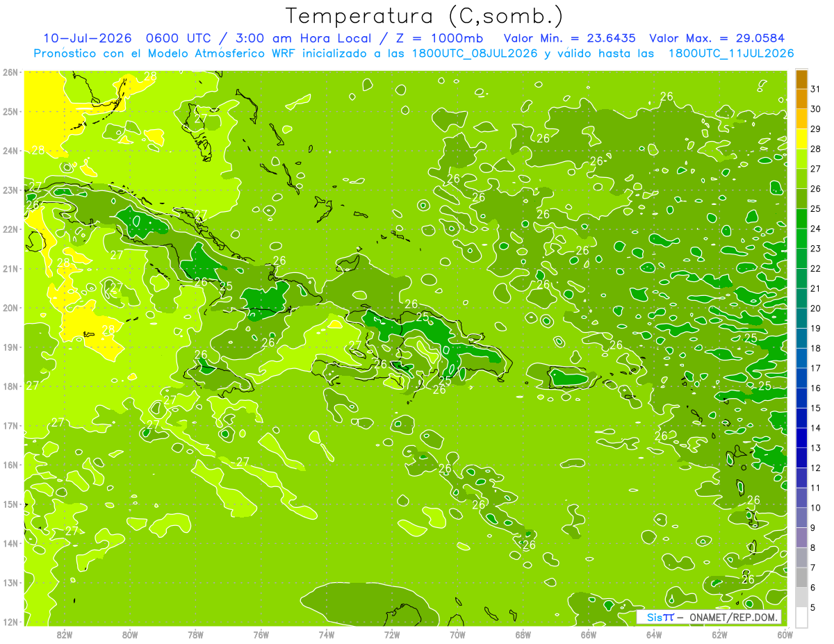This screenshot has width=834, height=644.
Task: Click the "26N" latitude axis label
Action: [10, 72]
